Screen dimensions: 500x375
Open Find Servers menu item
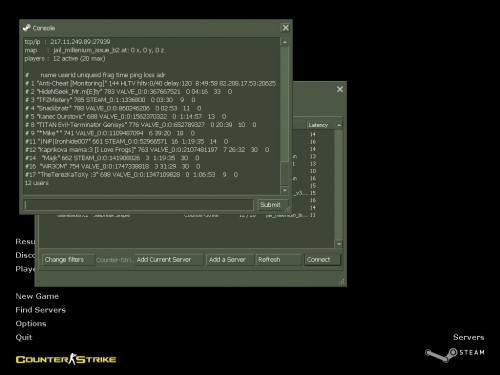(x=40, y=310)
